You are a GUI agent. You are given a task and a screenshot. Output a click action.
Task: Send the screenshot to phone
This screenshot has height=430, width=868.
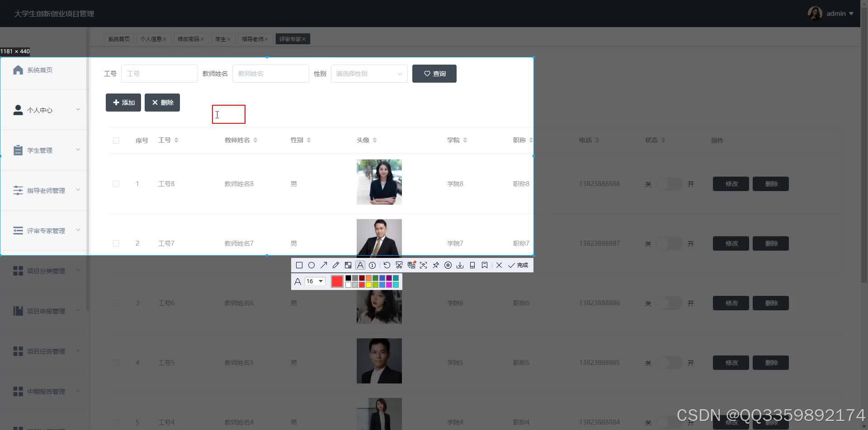[x=472, y=265]
